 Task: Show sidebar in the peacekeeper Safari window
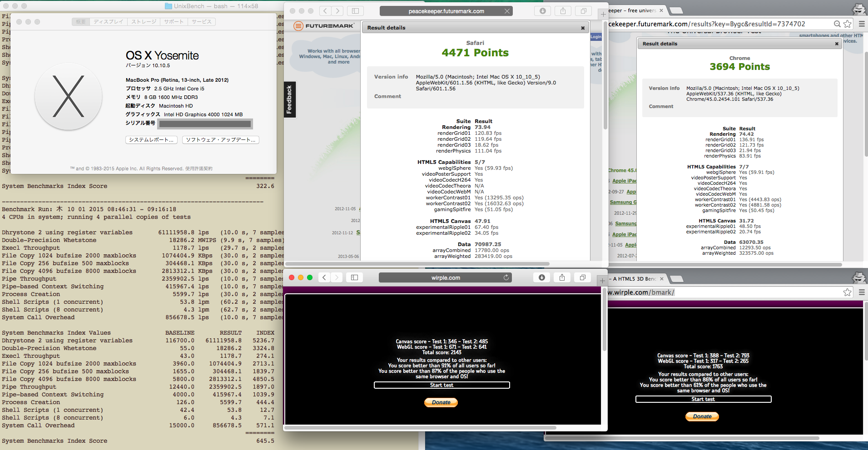(355, 11)
